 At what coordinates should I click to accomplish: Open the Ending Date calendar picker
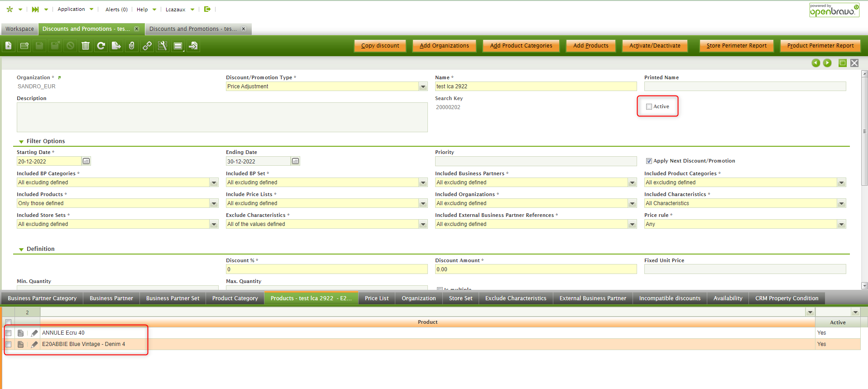tap(295, 161)
